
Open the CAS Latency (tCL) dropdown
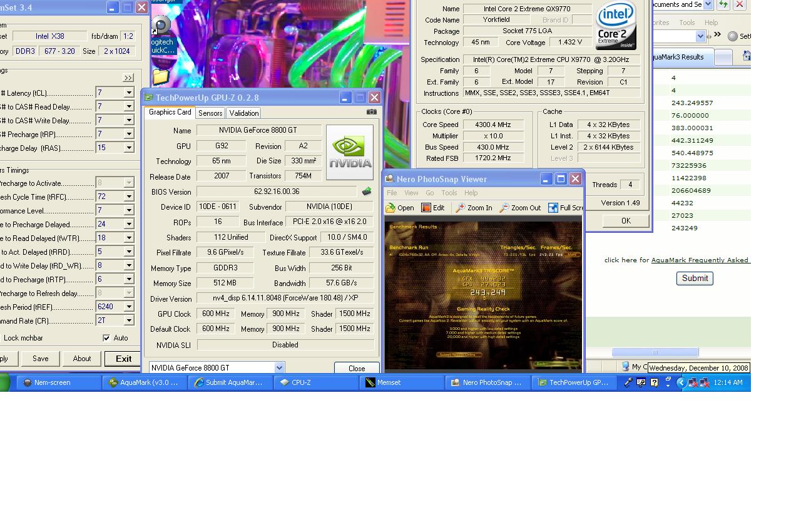tap(129, 93)
